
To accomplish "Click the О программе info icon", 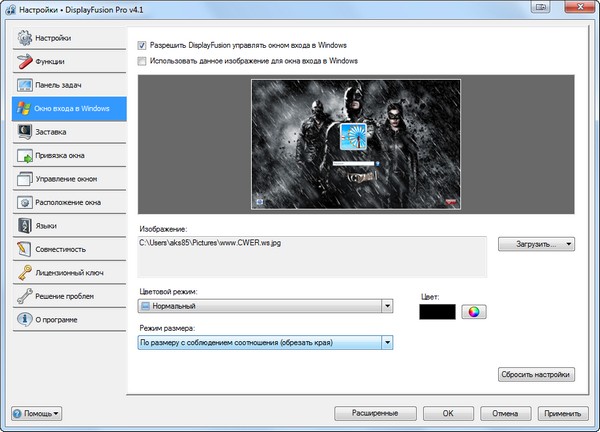I will point(22,320).
